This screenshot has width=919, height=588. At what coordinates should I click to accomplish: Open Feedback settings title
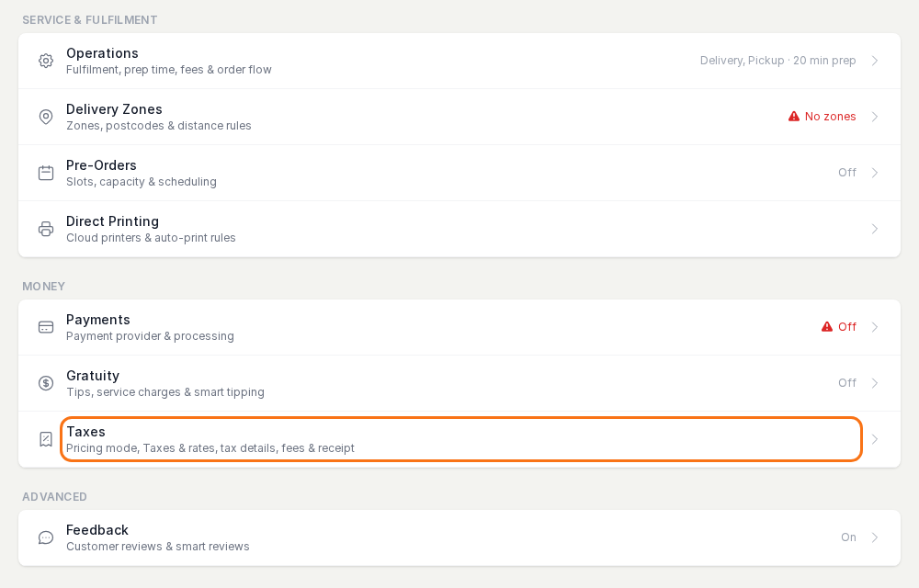click(97, 530)
